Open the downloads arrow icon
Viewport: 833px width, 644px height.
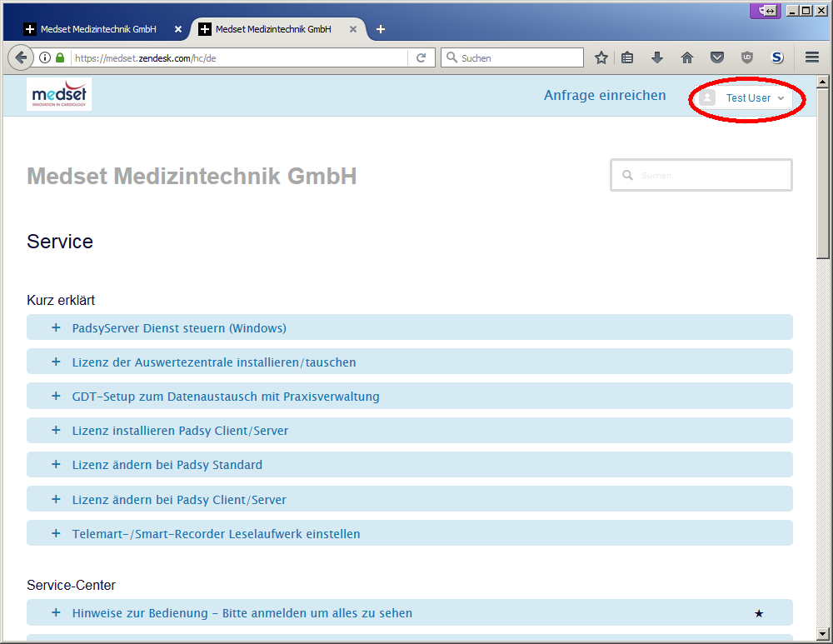click(x=657, y=57)
